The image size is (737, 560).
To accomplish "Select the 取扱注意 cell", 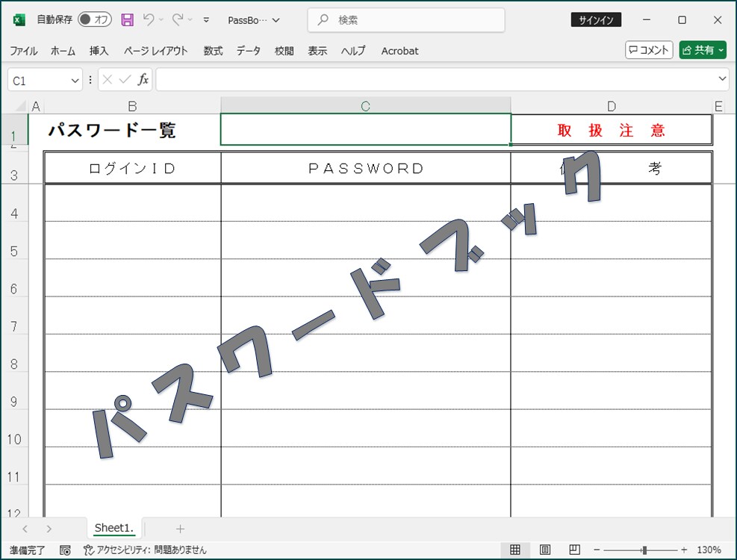I will 611,130.
